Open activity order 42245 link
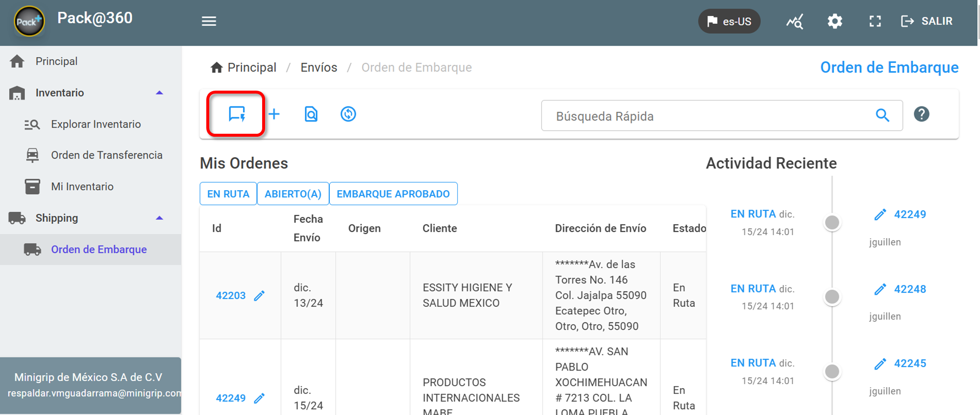The width and height of the screenshot is (980, 415). pyautogui.click(x=910, y=364)
